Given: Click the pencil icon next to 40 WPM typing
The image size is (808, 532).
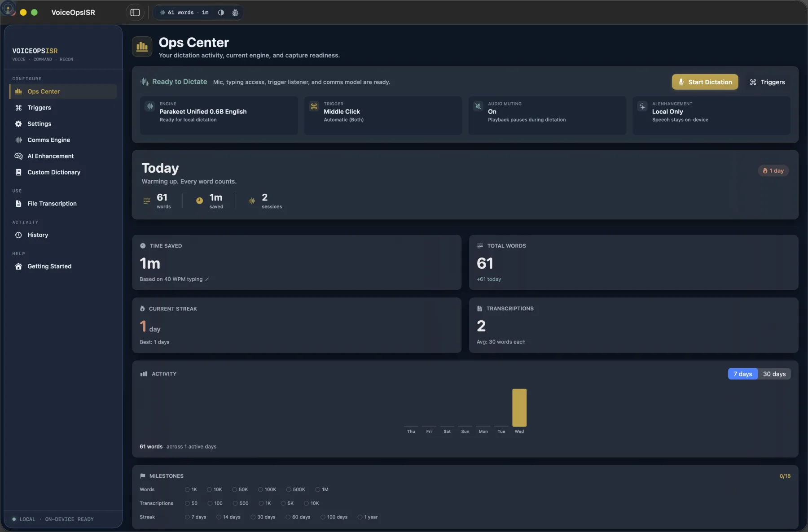Looking at the screenshot, I should [x=207, y=279].
